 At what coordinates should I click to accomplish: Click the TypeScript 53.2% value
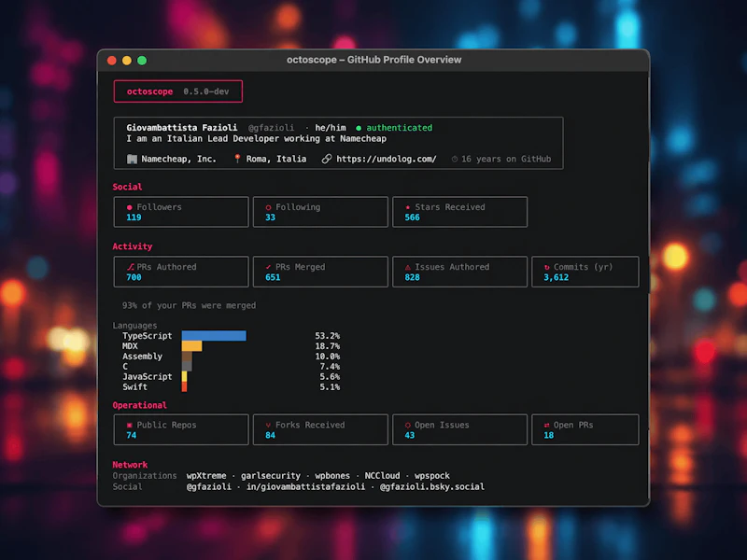tap(328, 336)
